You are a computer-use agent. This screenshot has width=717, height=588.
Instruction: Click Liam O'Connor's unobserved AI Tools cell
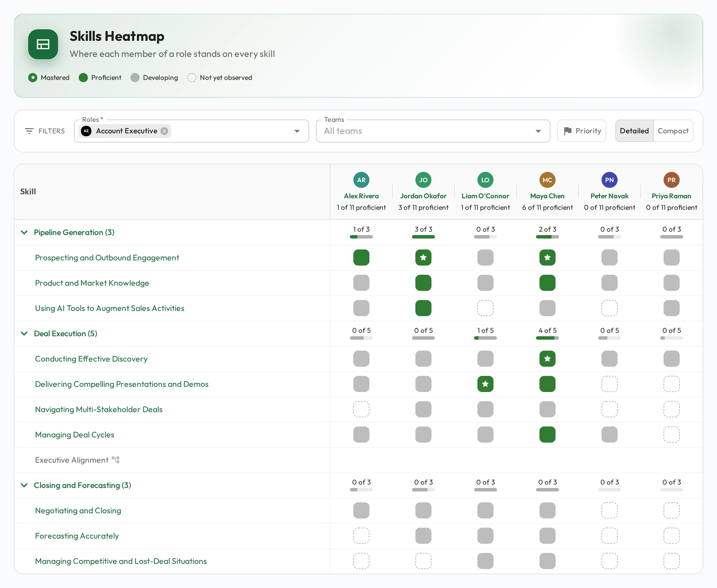point(485,308)
